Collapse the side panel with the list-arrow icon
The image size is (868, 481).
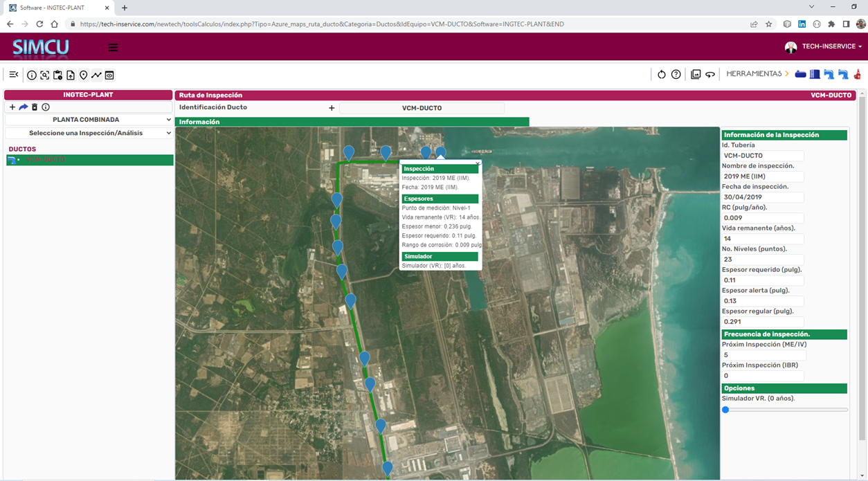[13, 75]
